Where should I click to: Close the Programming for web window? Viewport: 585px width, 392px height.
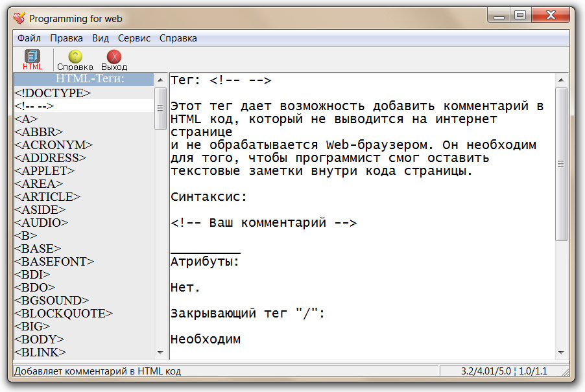551,16
